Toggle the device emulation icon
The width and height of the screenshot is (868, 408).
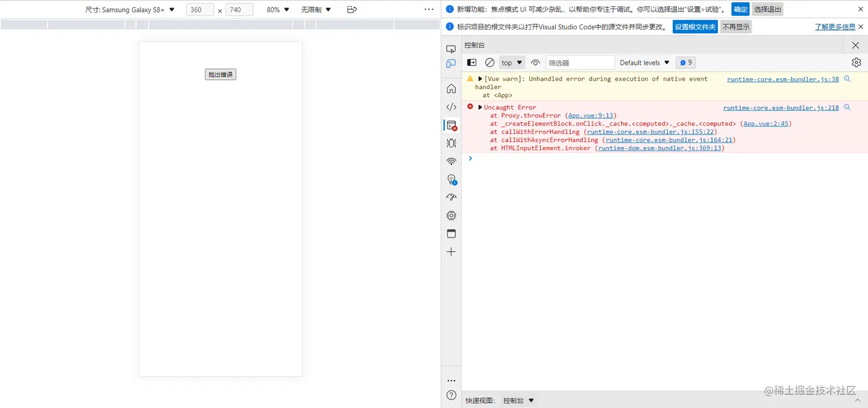[451, 64]
